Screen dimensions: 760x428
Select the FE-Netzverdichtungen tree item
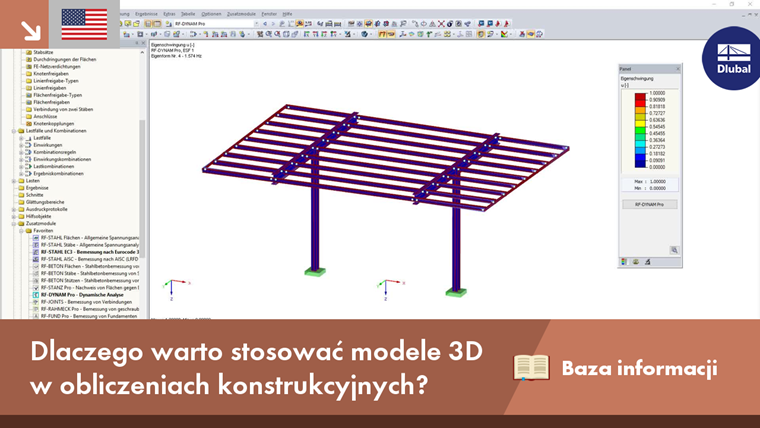point(57,66)
